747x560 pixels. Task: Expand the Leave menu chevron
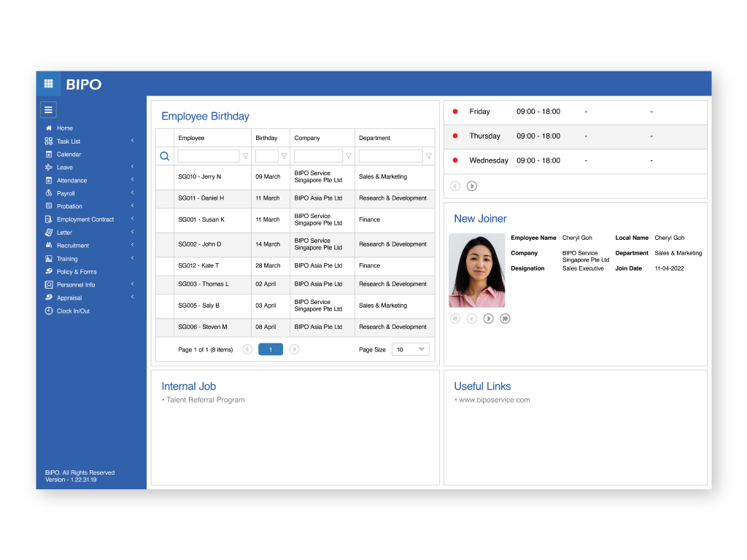(132, 167)
